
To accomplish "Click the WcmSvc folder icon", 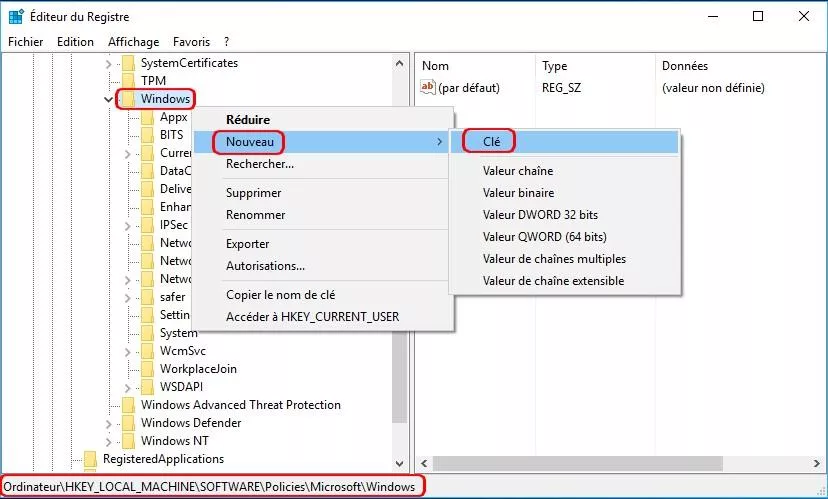I will pos(147,351).
